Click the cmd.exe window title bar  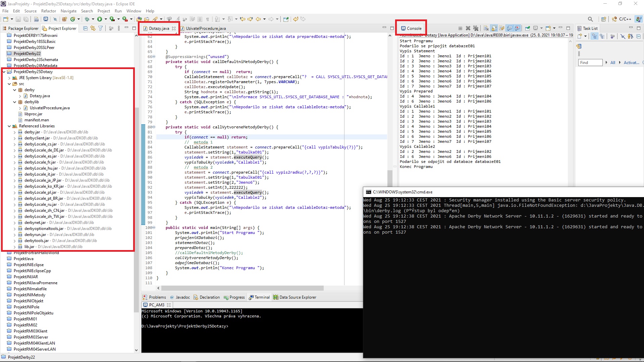point(503,192)
